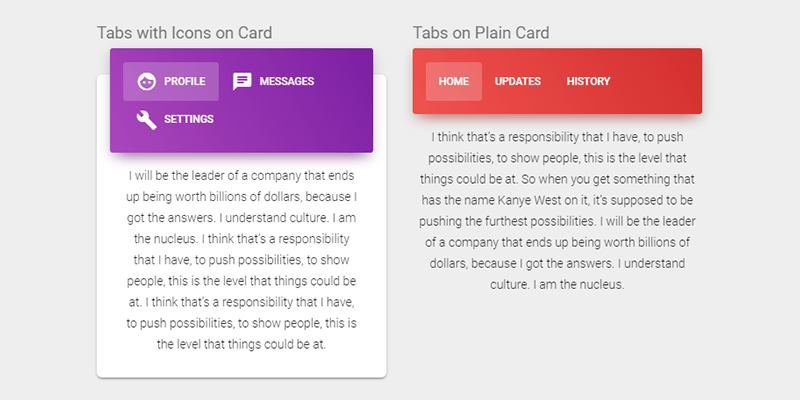Click the last text line in the white card
This screenshot has height=400, width=800.
241,345
